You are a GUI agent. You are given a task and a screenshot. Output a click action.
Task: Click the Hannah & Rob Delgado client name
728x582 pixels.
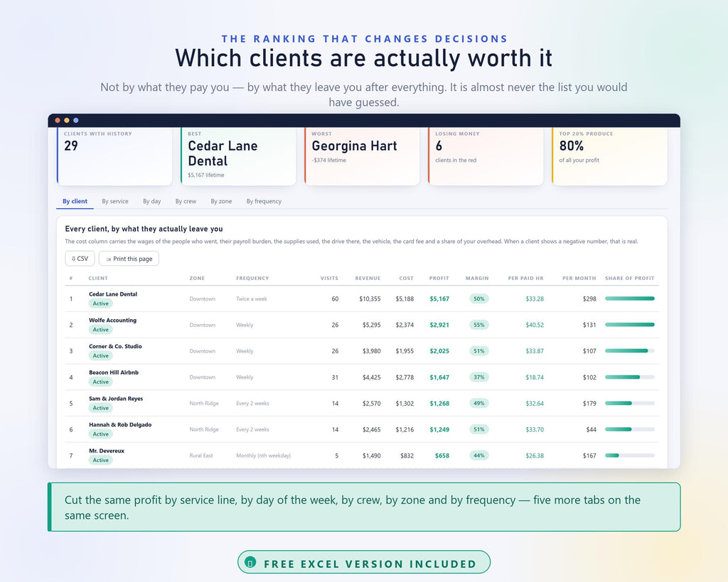click(x=120, y=424)
